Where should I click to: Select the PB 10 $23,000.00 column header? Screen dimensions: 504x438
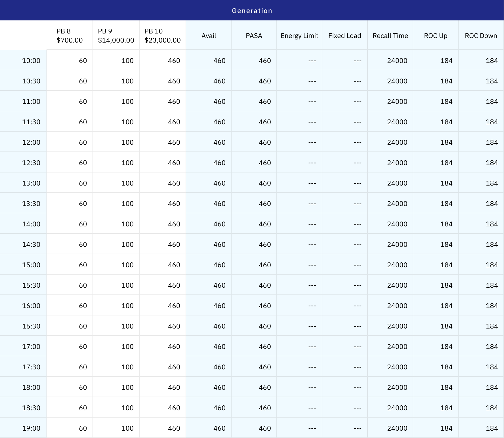point(162,35)
